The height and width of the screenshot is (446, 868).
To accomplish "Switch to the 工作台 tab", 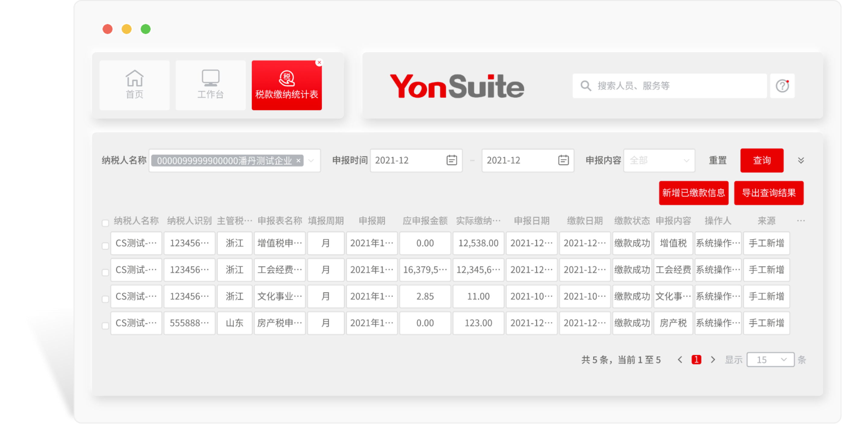I will [211, 85].
